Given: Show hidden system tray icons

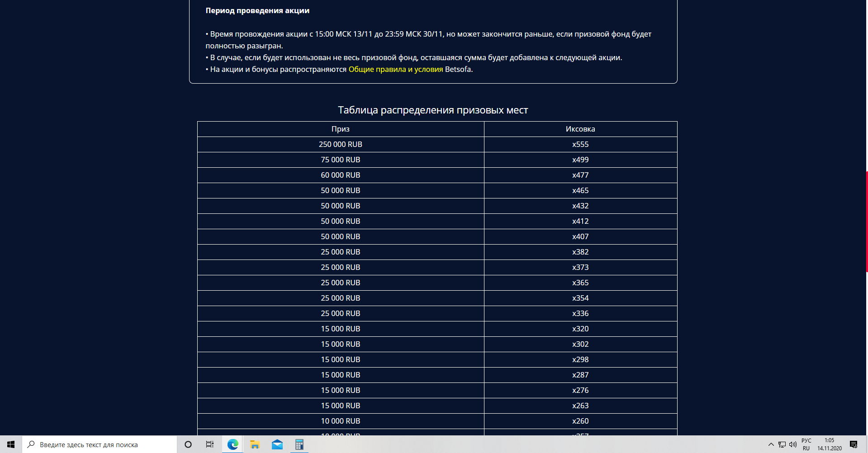Looking at the screenshot, I should pos(771,444).
